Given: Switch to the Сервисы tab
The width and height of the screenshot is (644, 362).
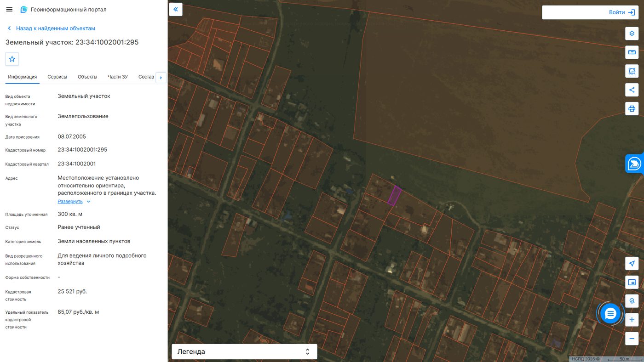Looking at the screenshot, I should click(x=57, y=77).
